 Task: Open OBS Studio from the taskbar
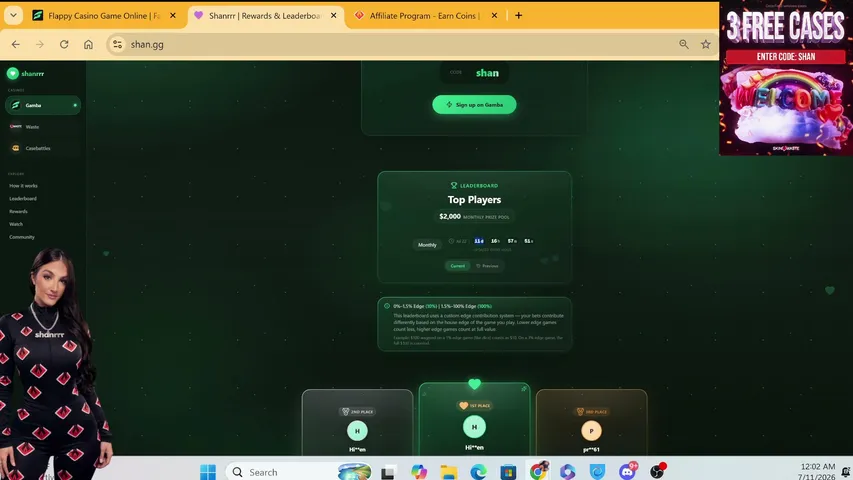click(657, 471)
